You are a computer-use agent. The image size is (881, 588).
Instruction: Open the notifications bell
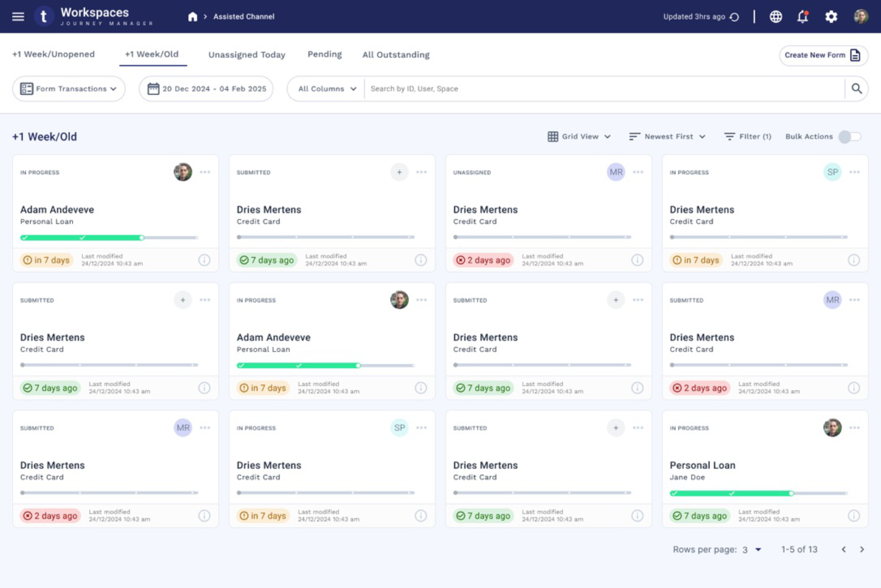tap(802, 16)
